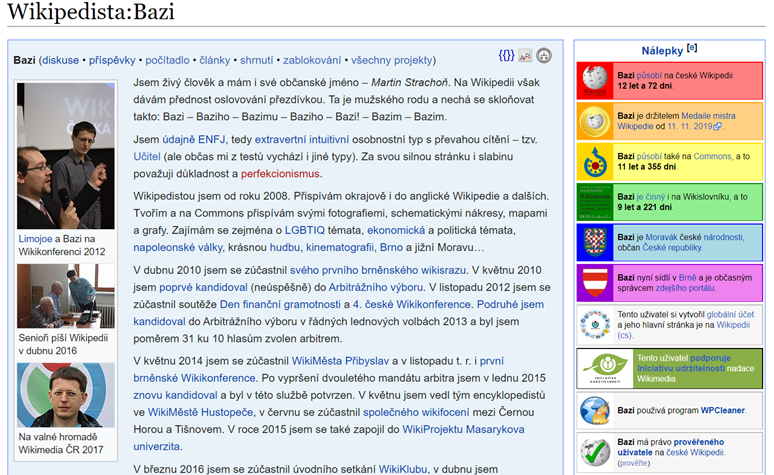Click the curly braces template icon
This screenshot has width=774, height=475.
506,56
